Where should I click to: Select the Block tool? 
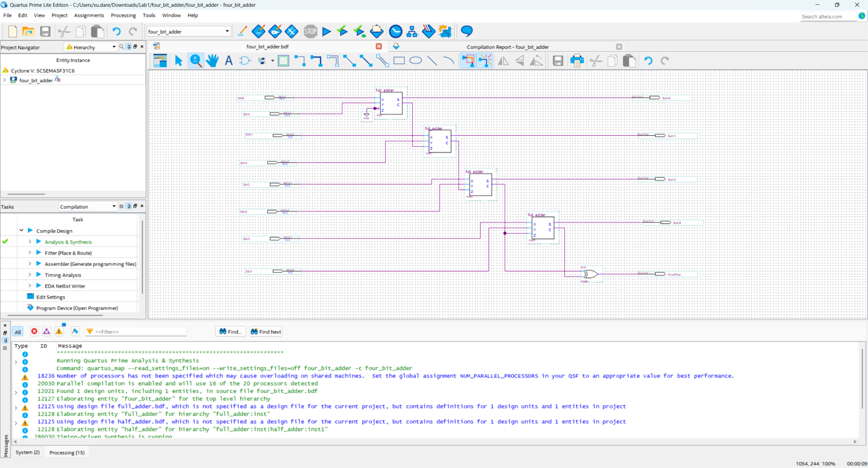pos(283,61)
